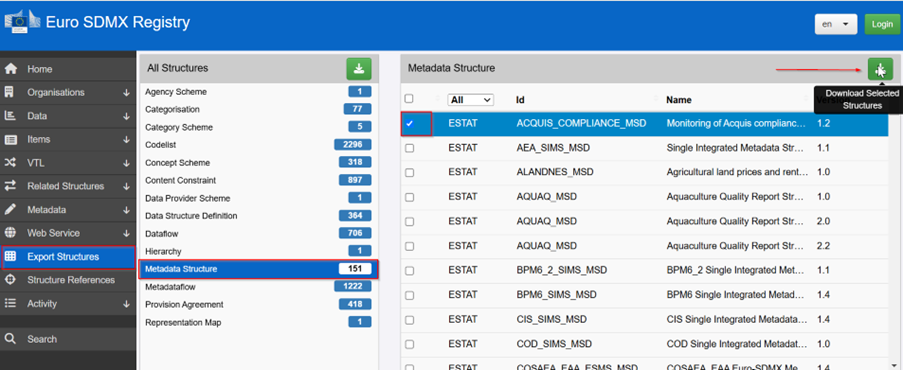Select Categorisation structure type
Image resolution: width=903 pixels, height=370 pixels.
tap(258, 109)
